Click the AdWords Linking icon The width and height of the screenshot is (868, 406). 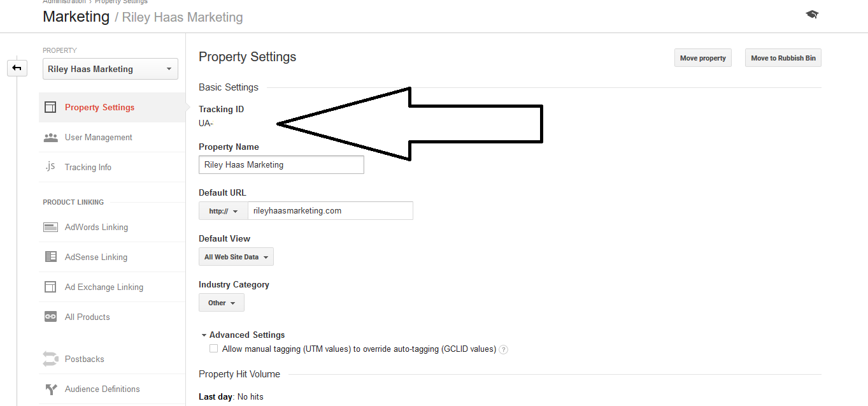(x=50, y=228)
